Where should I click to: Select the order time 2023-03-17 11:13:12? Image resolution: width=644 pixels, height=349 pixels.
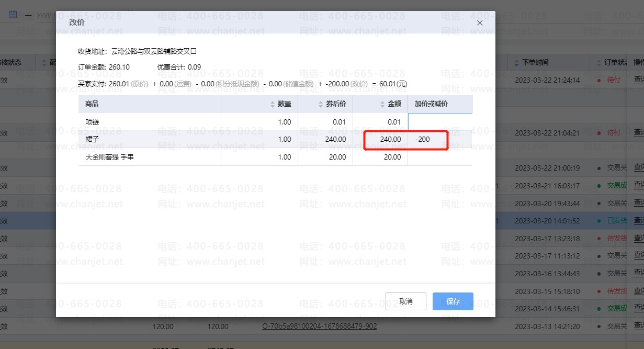coord(547,256)
